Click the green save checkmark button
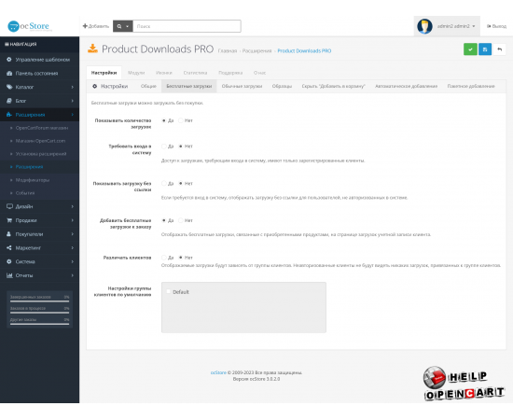513x420 pixels. click(470, 49)
